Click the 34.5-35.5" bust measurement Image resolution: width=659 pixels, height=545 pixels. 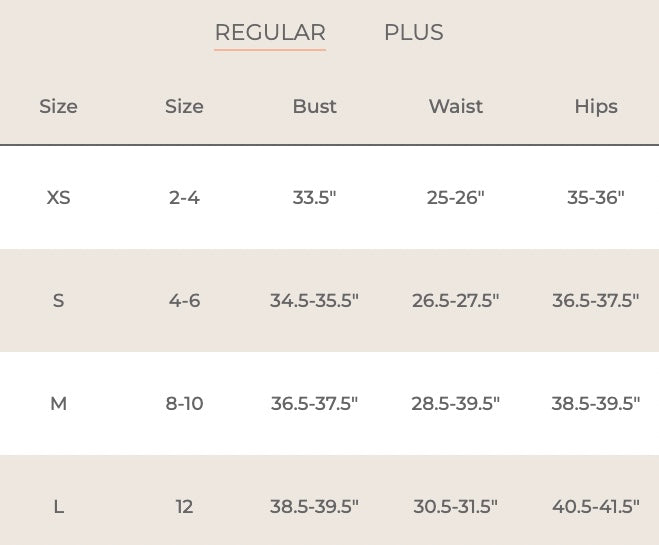(314, 300)
